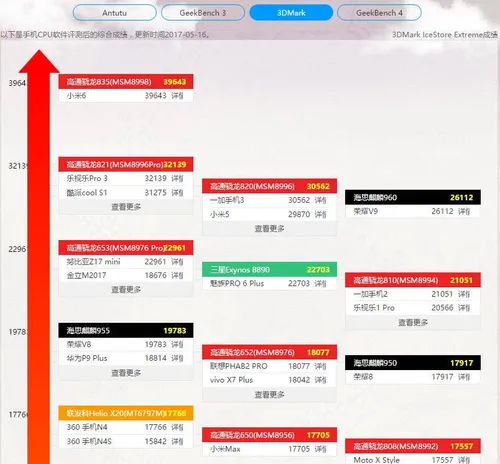Screen dimensions: 500x464
Task: Switch to the Antutu tab
Action: 114,13
